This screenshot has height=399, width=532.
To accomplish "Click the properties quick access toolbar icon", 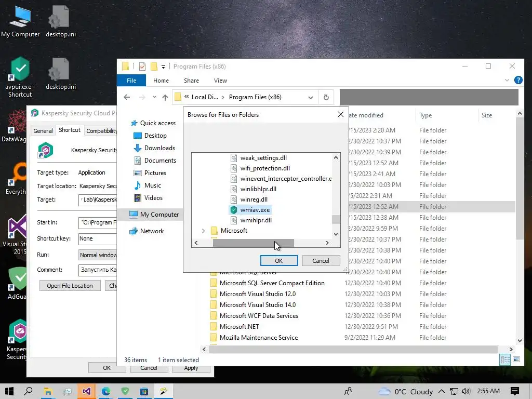I will click(x=142, y=66).
